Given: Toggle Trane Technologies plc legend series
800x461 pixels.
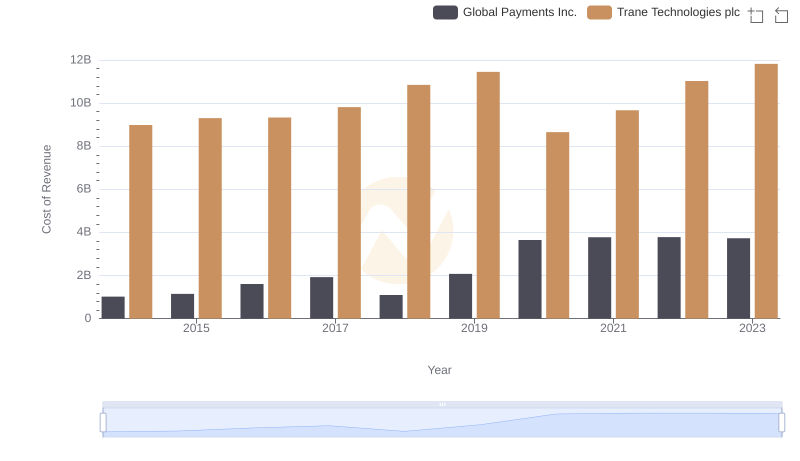Looking at the screenshot, I should (663, 12).
